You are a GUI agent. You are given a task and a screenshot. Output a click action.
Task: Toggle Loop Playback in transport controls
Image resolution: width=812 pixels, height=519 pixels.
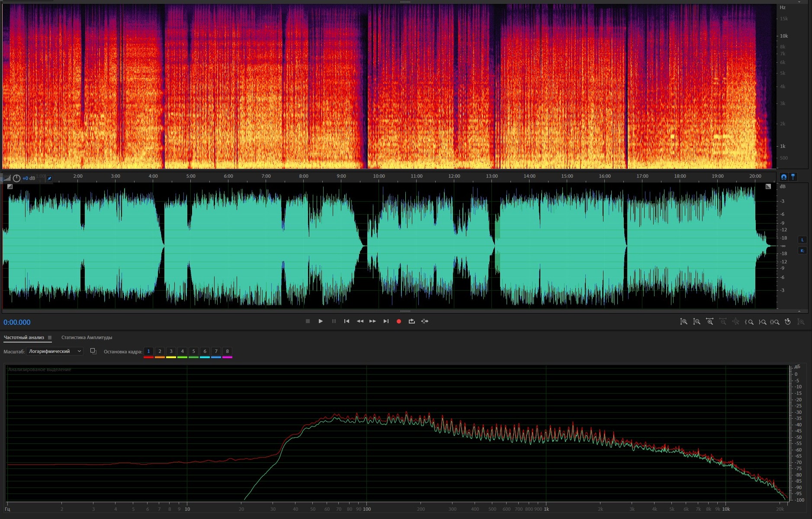point(411,321)
